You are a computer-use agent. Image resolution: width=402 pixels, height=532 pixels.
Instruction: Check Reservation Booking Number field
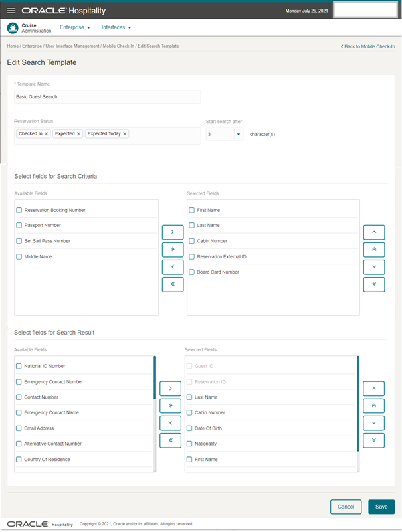[19, 210]
